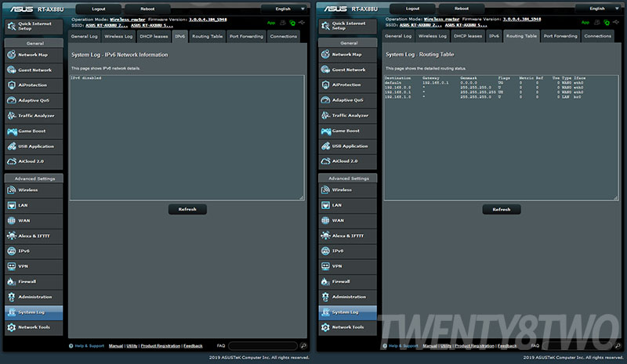
Task: Open WAN globe icon in left window
Action: (12, 221)
